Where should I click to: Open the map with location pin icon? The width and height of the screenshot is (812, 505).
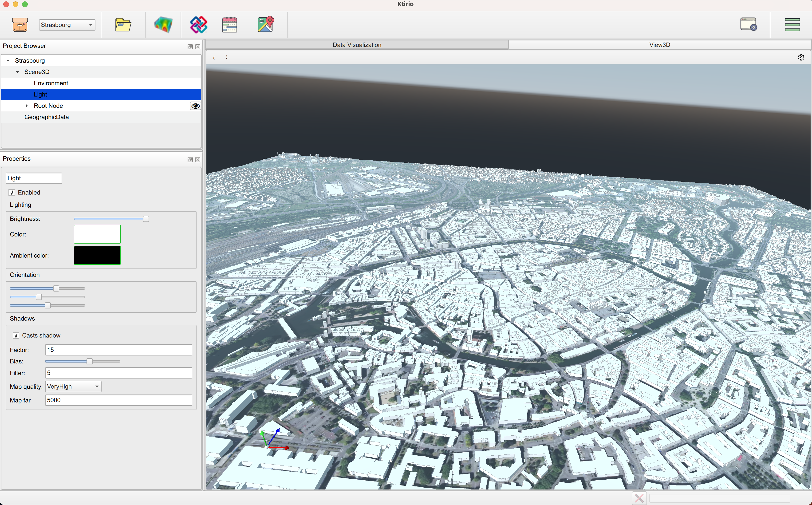coord(266,25)
